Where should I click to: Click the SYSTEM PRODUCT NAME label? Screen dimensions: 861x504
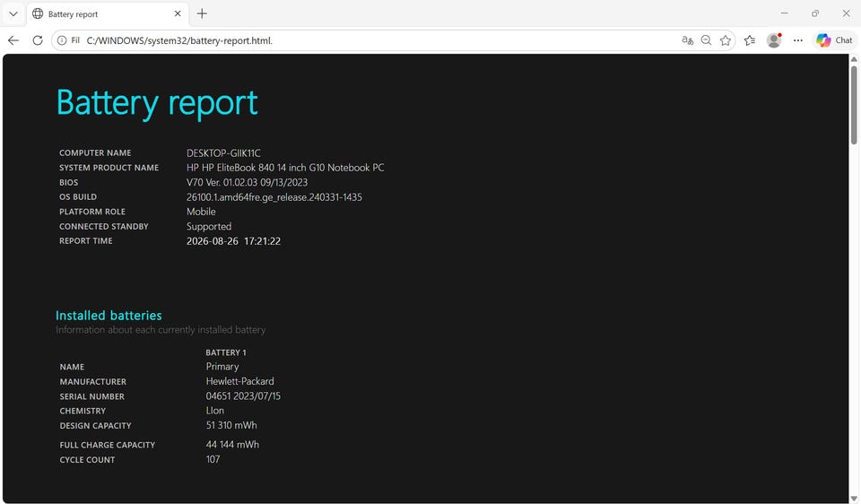click(109, 168)
